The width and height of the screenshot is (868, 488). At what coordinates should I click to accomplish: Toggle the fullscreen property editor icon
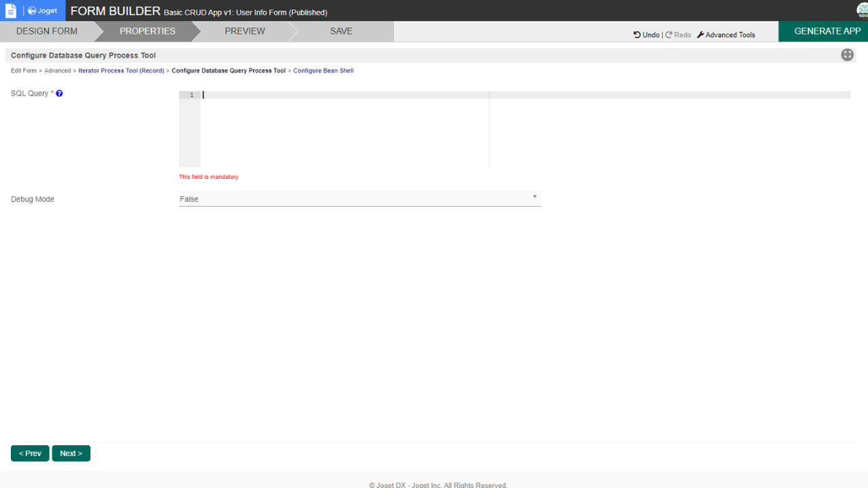847,55
